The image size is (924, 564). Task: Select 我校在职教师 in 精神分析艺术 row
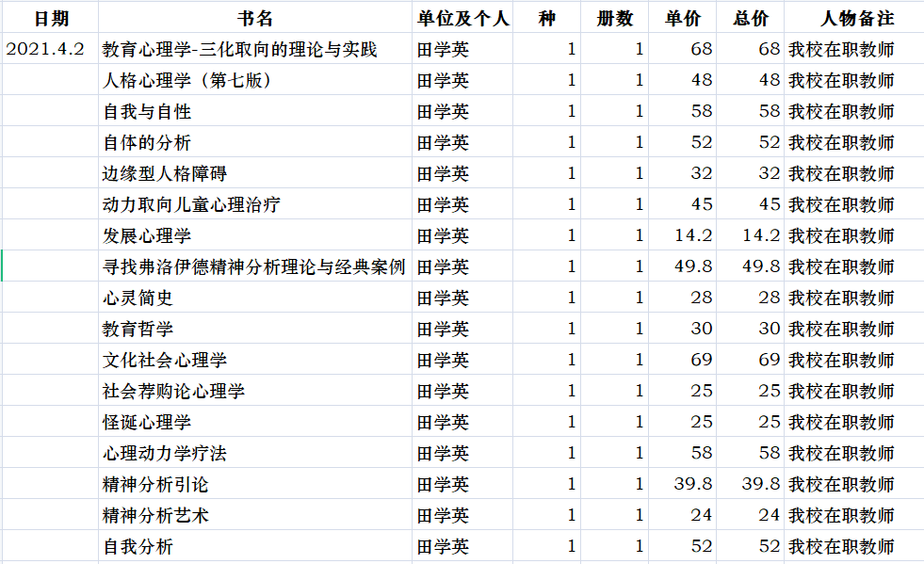point(854,514)
